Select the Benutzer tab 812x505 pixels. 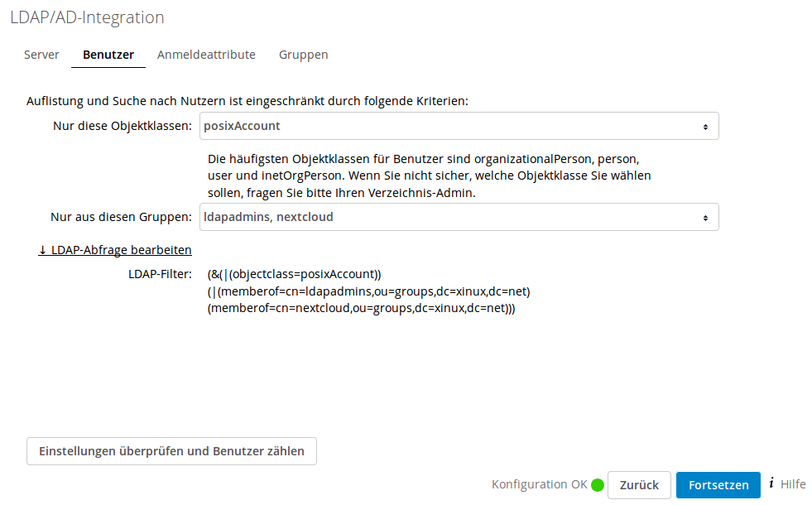pos(108,54)
